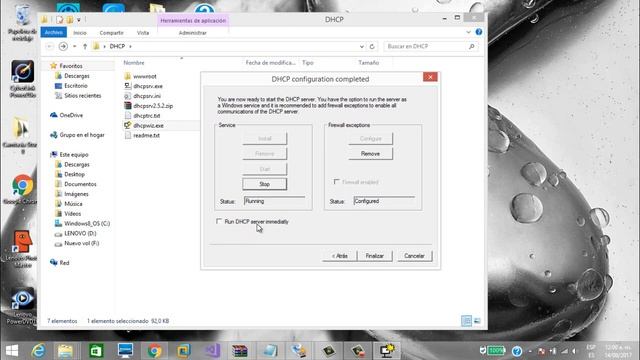Viewport: 640px width, 360px height.
Task: Open OneDrive in the navigation pane
Action: point(71,115)
